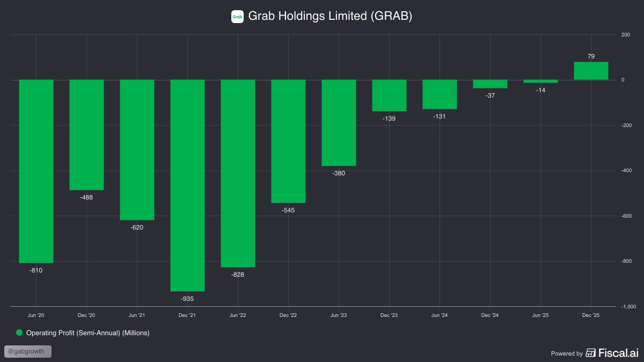Click the -380 data label

click(x=339, y=173)
